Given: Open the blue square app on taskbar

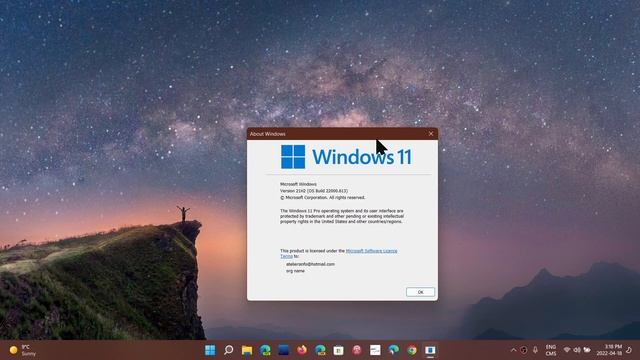Looking at the screenshot, I should tap(283, 350).
